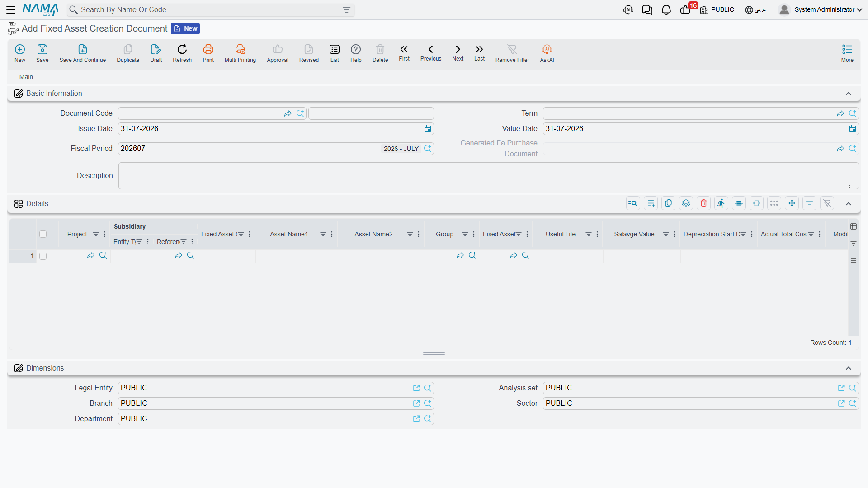Click Save And Continue
This screenshot has height=488, width=868.
pyautogui.click(x=83, y=53)
